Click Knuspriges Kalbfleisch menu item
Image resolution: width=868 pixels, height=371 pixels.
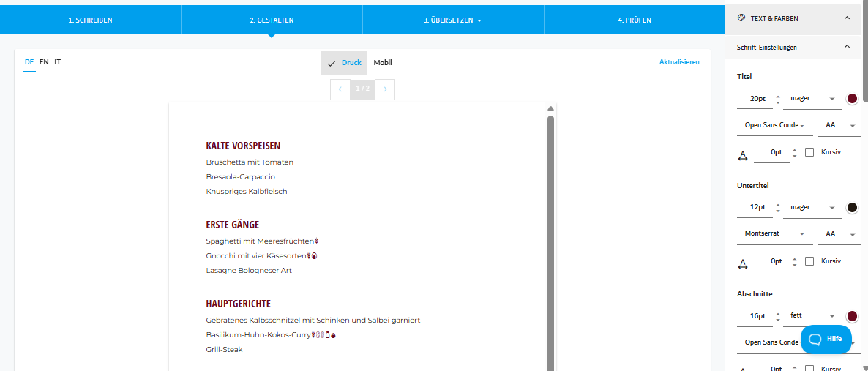click(247, 192)
